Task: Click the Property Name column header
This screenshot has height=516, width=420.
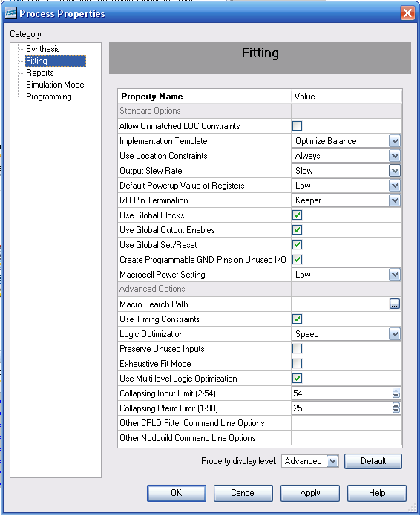Action: click(204, 97)
